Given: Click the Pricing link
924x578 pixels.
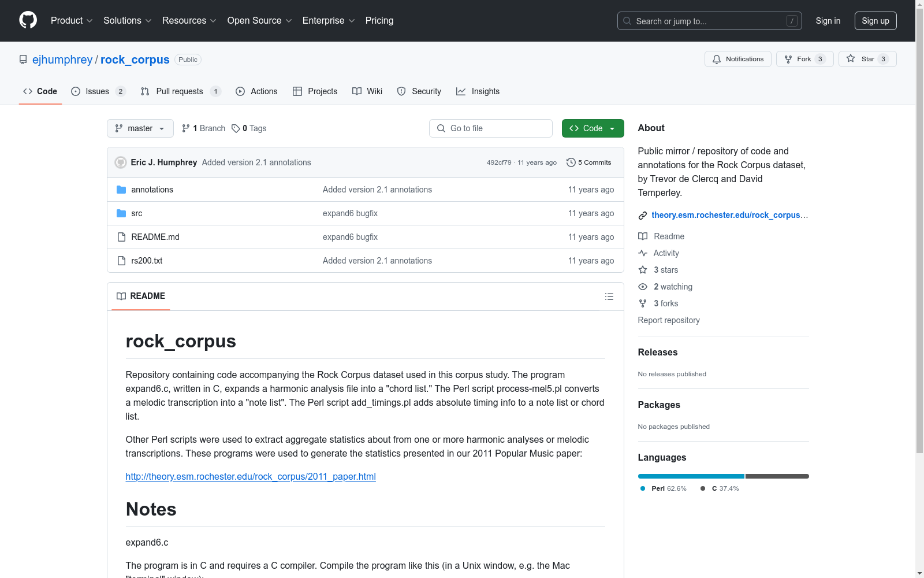Looking at the screenshot, I should (379, 21).
